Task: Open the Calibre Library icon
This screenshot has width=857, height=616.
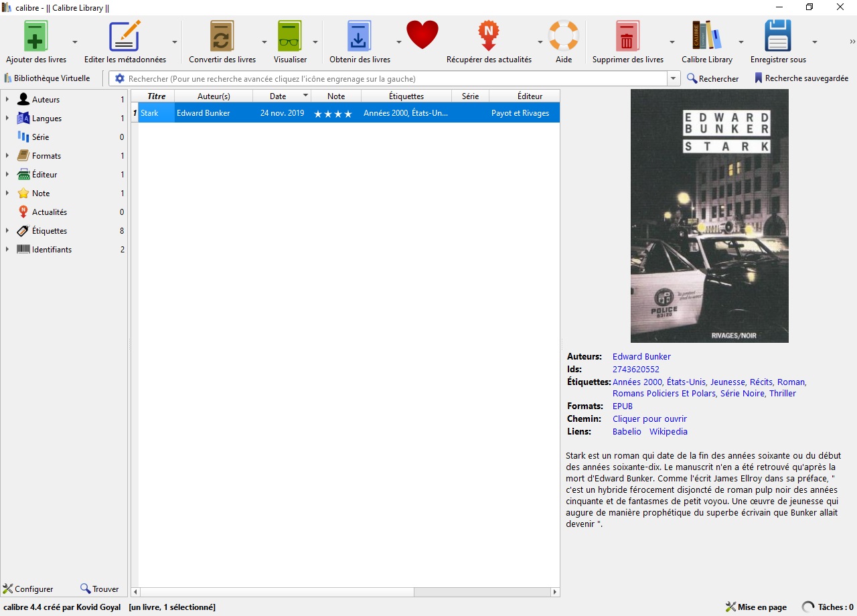Action: pos(707,35)
